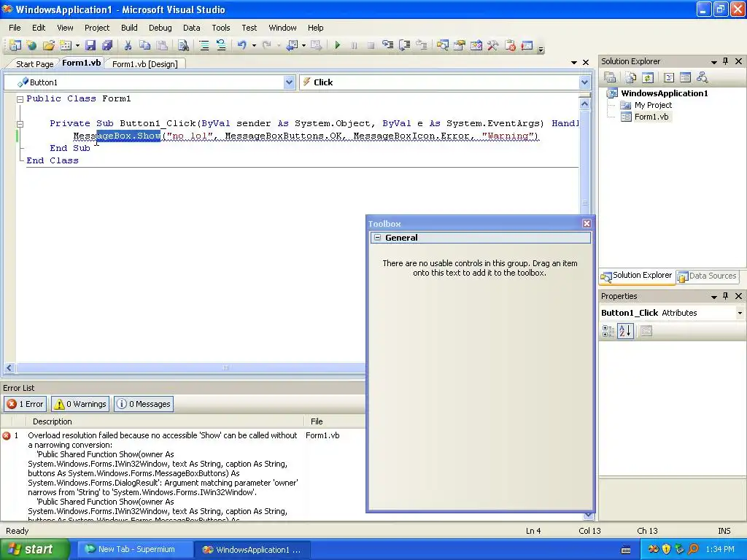Select Form1.vb in Solution Explorer

[651, 117]
